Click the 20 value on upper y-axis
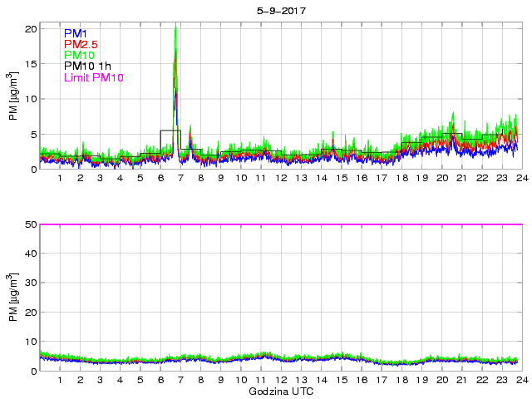Viewport: 532px width, 399px height. point(31,28)
